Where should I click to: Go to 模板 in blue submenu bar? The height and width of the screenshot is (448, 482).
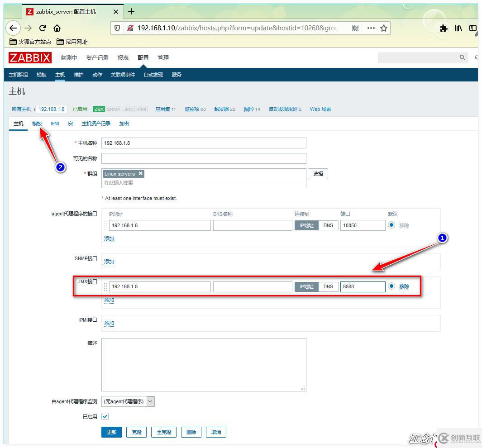click(42, 75)
